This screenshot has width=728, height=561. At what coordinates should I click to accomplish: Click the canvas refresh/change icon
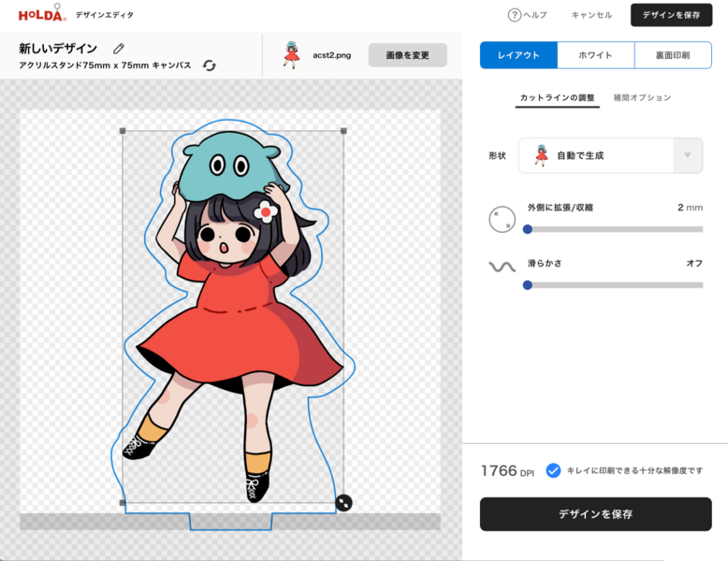coord(210,65)
